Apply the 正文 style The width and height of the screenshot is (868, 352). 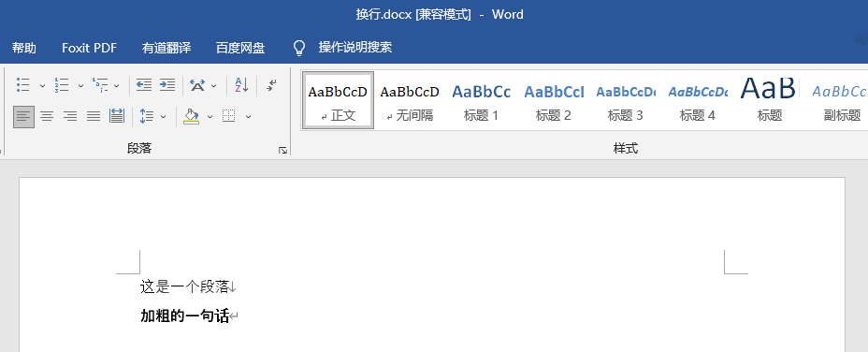point(339,100)
